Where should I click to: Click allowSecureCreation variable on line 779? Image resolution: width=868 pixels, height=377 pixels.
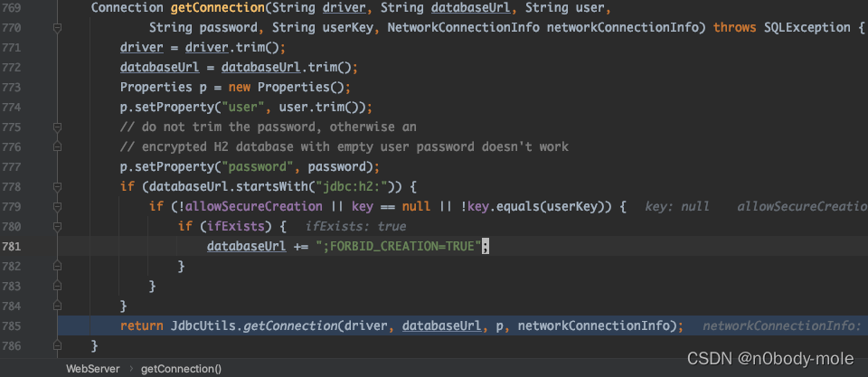click(x=253, y=207)
